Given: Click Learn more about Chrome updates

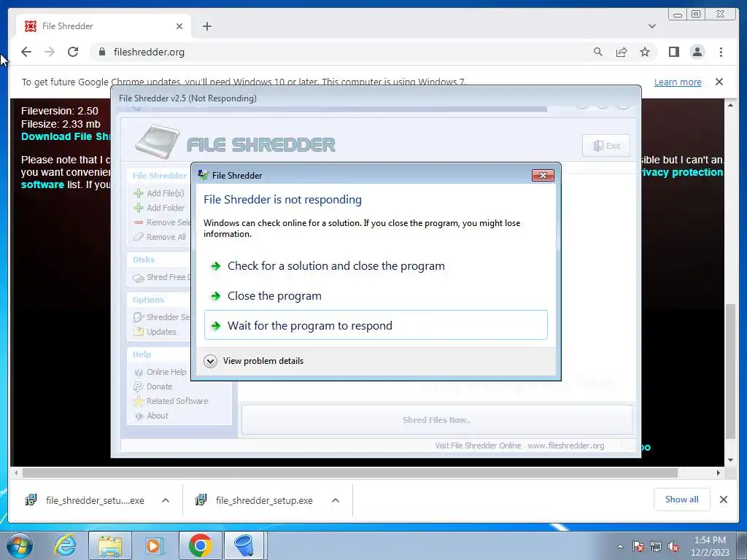Looking at the screenshot, I should pyautogui.click(x=678, y=82).
